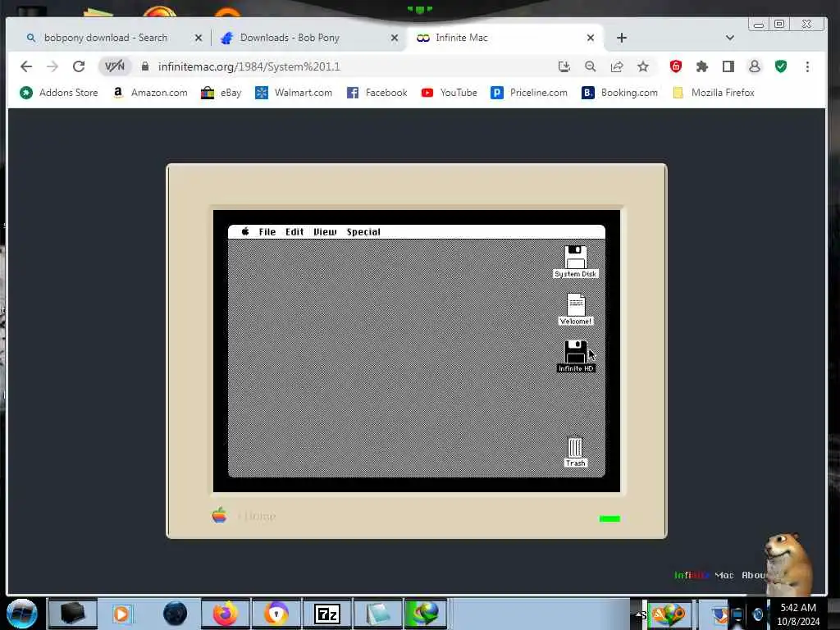Open the Windows Start orb
The height and width of the screenshot is (630, 840).
pyautogui.click(x=22, y=614)
